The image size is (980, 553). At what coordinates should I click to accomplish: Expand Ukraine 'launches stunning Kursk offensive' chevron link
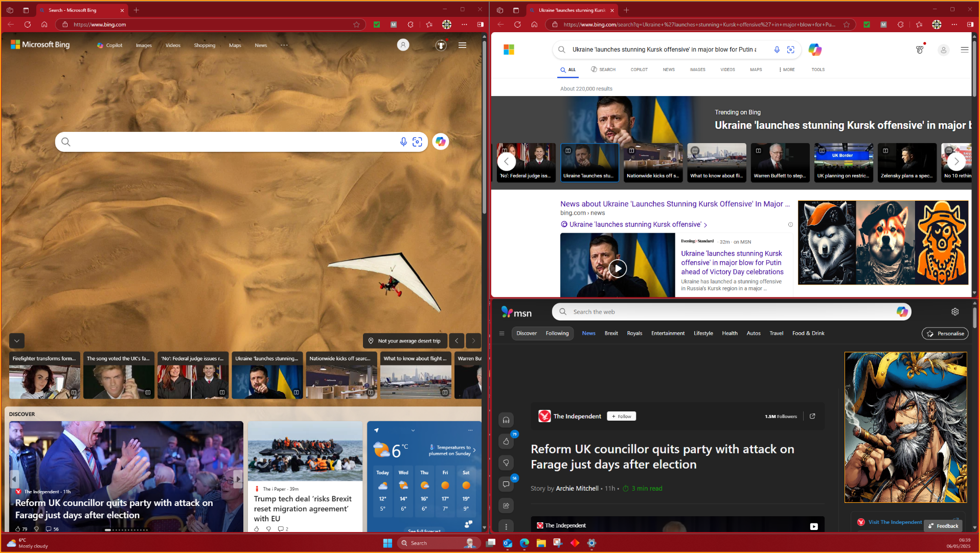(706, 225)
